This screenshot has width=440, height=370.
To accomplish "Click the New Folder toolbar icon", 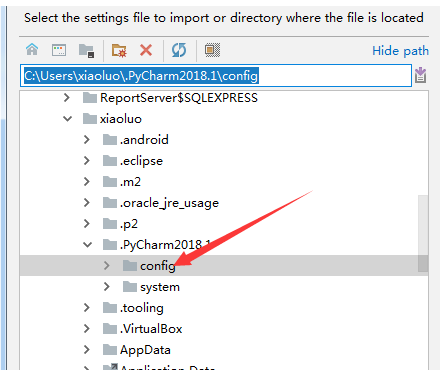I will (x=119, y=51).
